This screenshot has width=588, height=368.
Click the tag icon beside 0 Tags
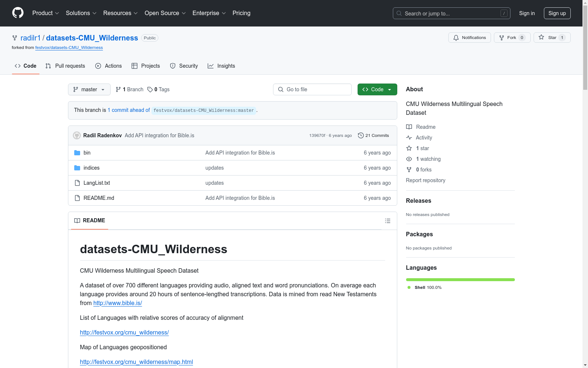tap(150, 89)
